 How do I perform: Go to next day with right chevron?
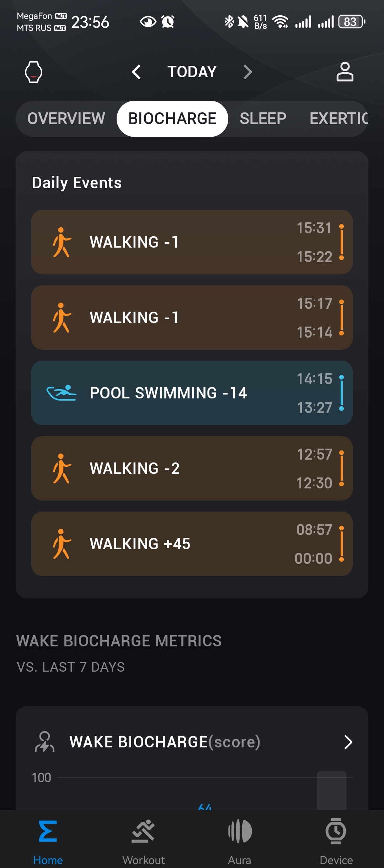247,72
